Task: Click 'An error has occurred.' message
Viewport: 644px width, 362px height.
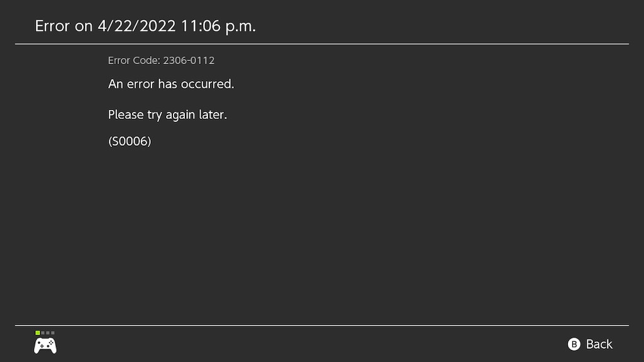Action: tap(171, 84)
